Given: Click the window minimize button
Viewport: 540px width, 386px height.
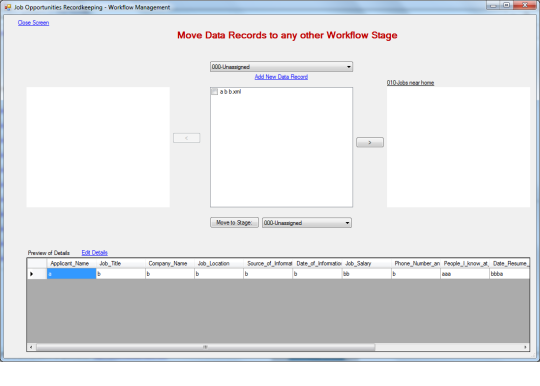Looking at the screenshot, I should coord(494,5).
